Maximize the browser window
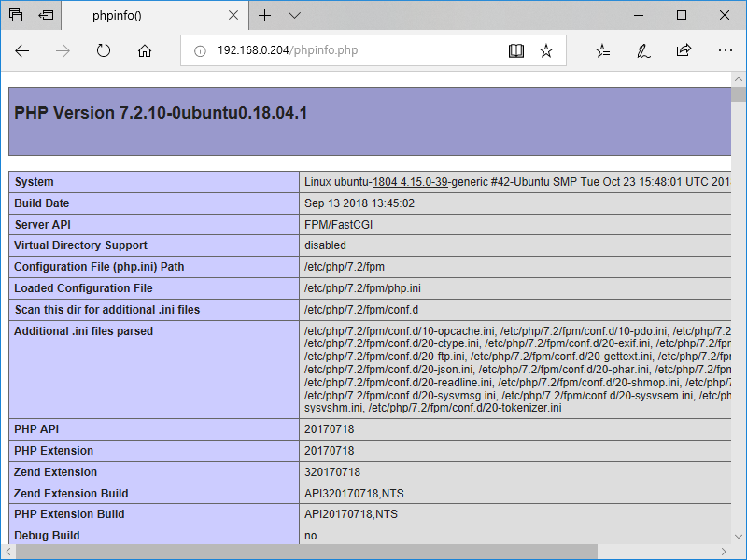747x560 pixels. pyautogui.click(x=682, y=15)
